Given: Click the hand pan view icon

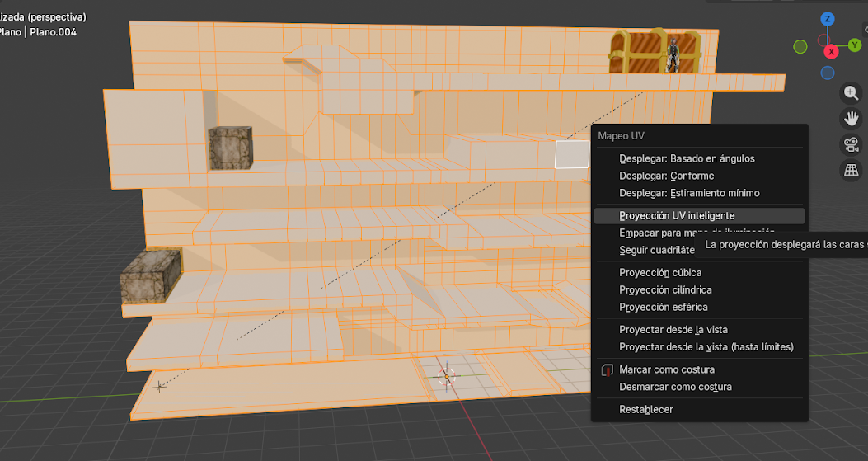Looking at the screenshot, I should tap(851, 119).
